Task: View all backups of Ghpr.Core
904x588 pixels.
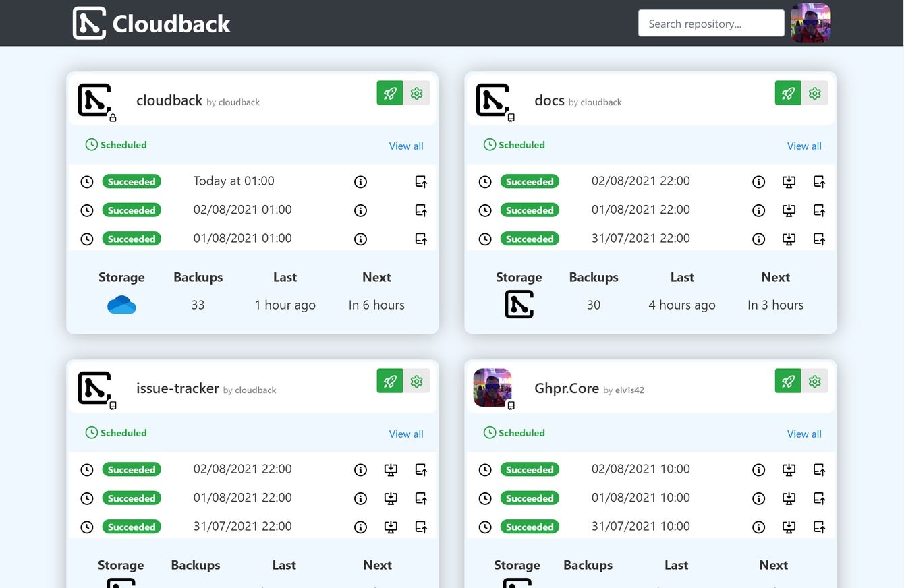Action: point(803,434)
